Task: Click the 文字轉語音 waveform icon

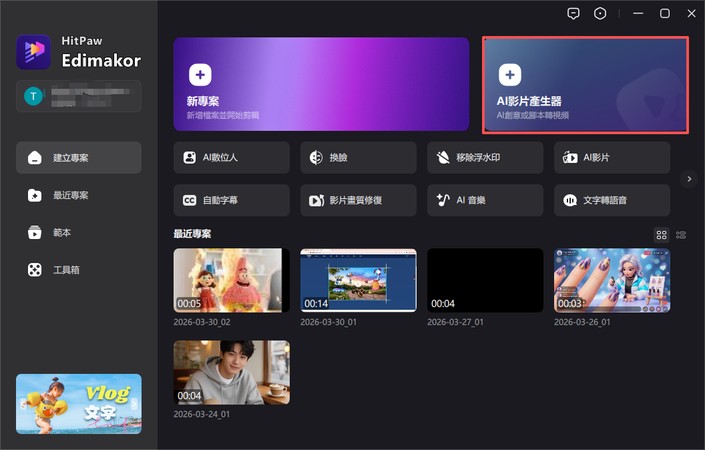Action: 570,200
